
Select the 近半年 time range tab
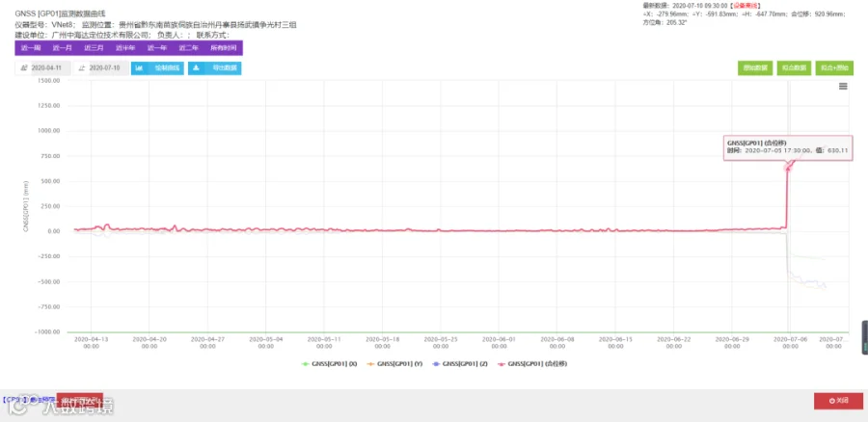pos(125,48)
